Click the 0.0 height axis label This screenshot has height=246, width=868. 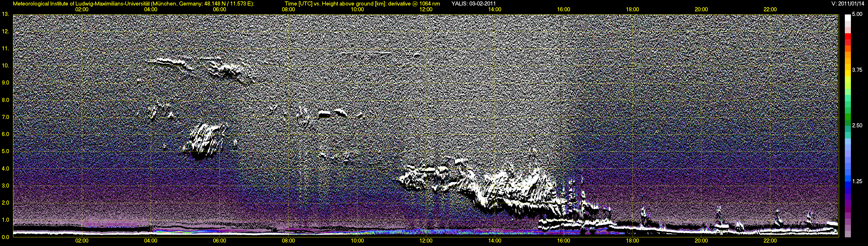(5, 237)
